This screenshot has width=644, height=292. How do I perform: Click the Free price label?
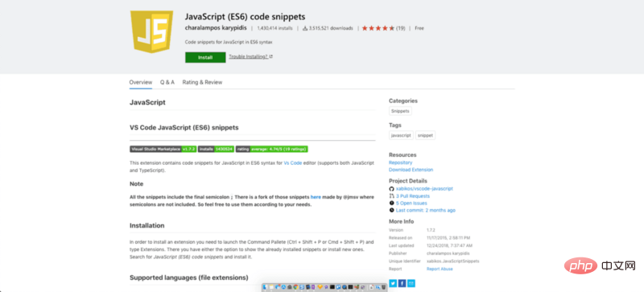click(419, 28)
